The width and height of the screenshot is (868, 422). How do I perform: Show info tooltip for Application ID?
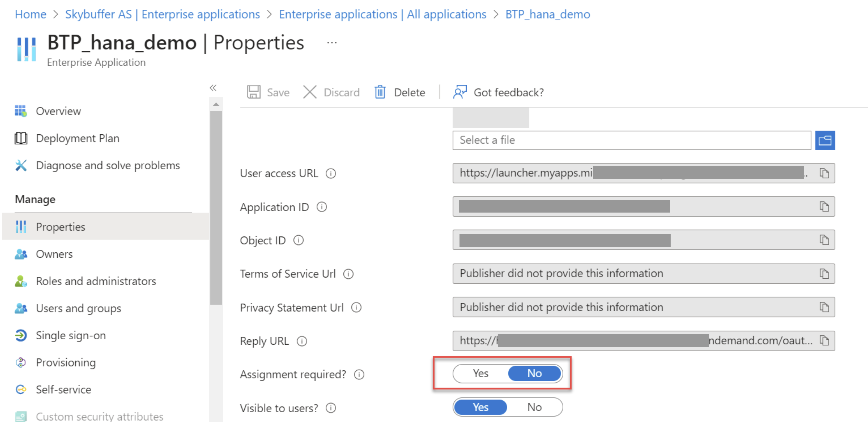pyautogui.click(x=322, y=207)
